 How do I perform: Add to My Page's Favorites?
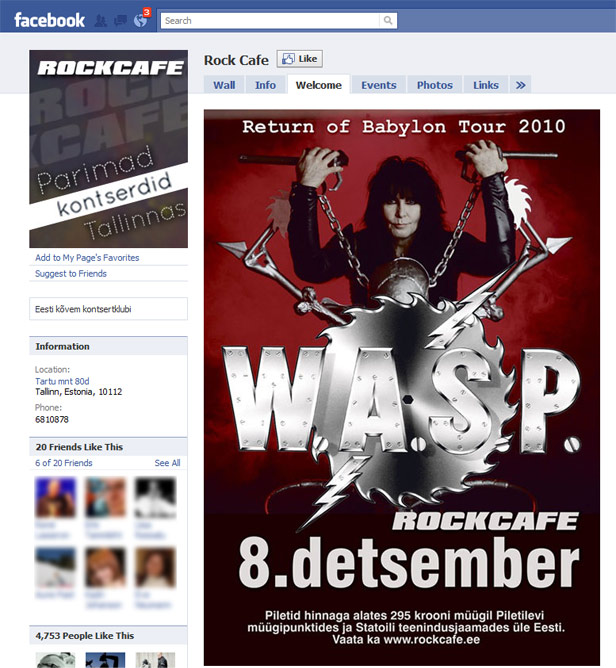click(x=87, y=257)
